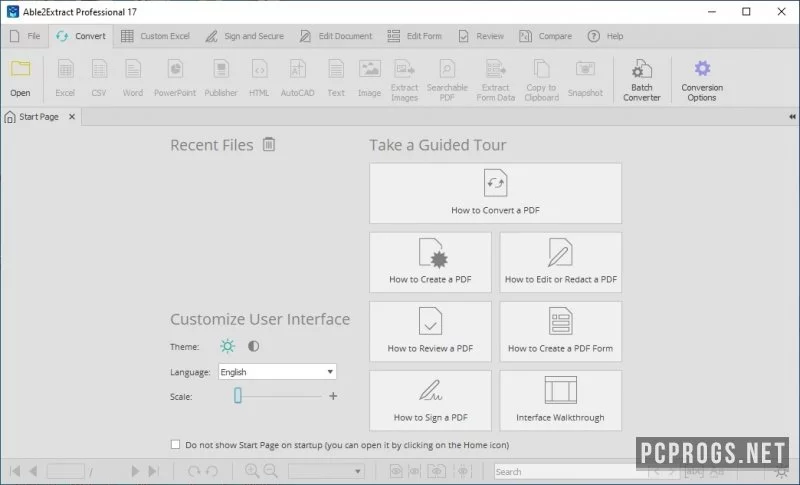Open the Compare ribbon tab
Viewport: 800px width, 485px height.
[x=545, y=36]
